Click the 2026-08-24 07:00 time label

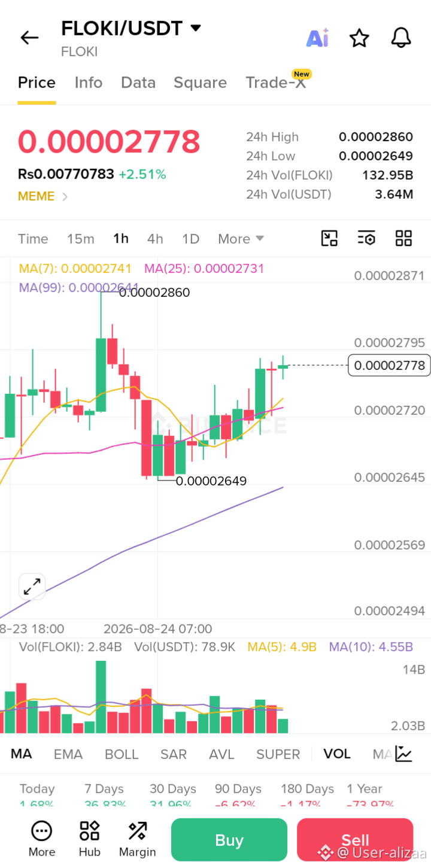click(x=158, y=629)
